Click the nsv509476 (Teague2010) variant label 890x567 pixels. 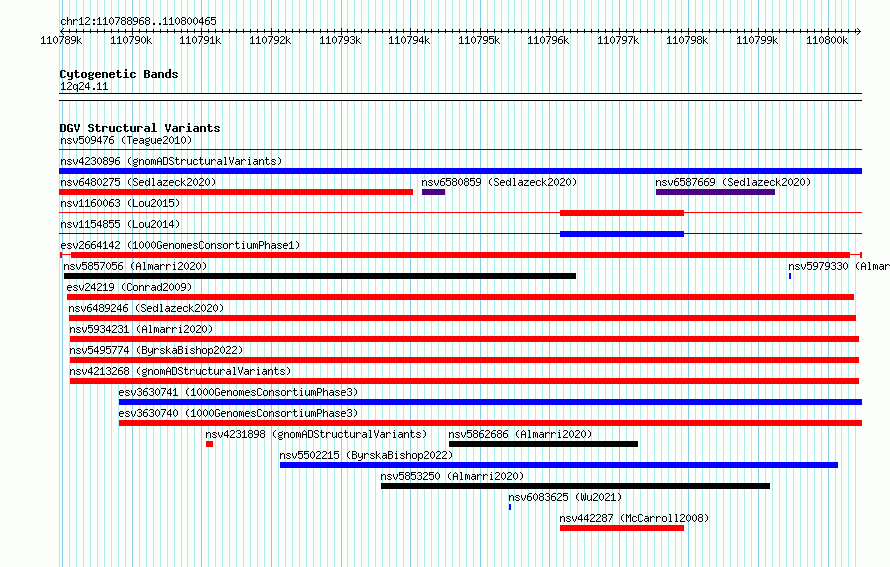tap(126, 140)
